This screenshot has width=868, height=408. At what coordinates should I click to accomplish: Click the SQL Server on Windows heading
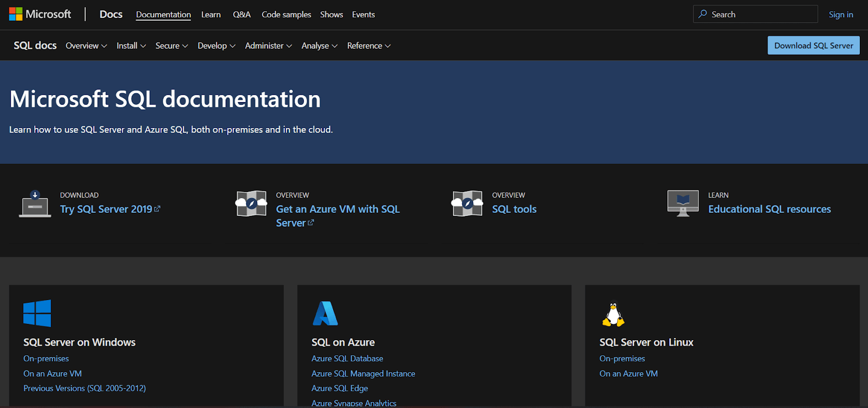(x=80, y=342)
